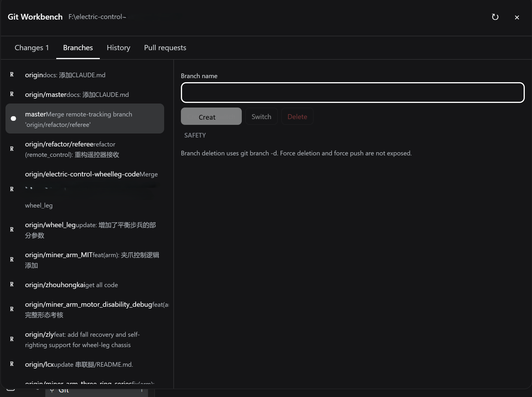Viewport: 532px width, 397px height.
Task: Select the origin/miner_arm_MIT branch
Action: [85, 260]
